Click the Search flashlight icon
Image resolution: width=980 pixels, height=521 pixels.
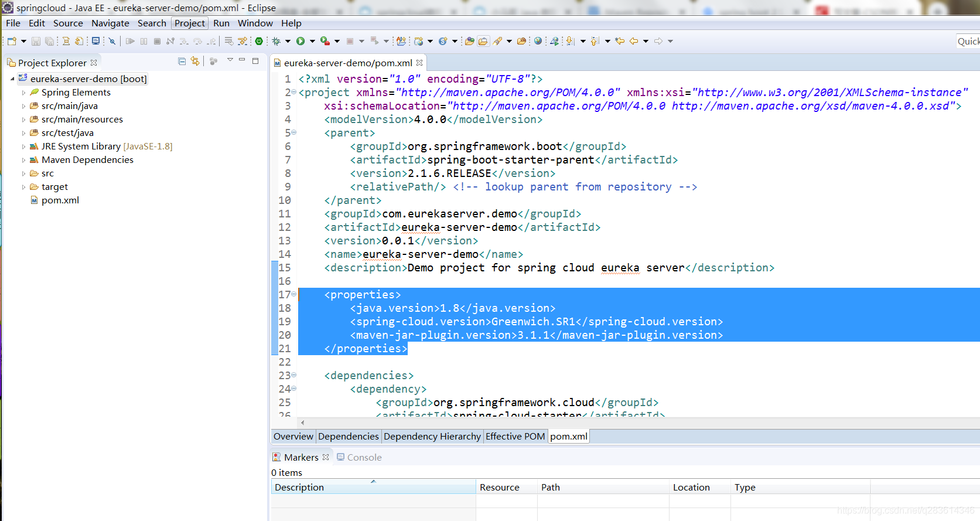[x=498, y=41]
